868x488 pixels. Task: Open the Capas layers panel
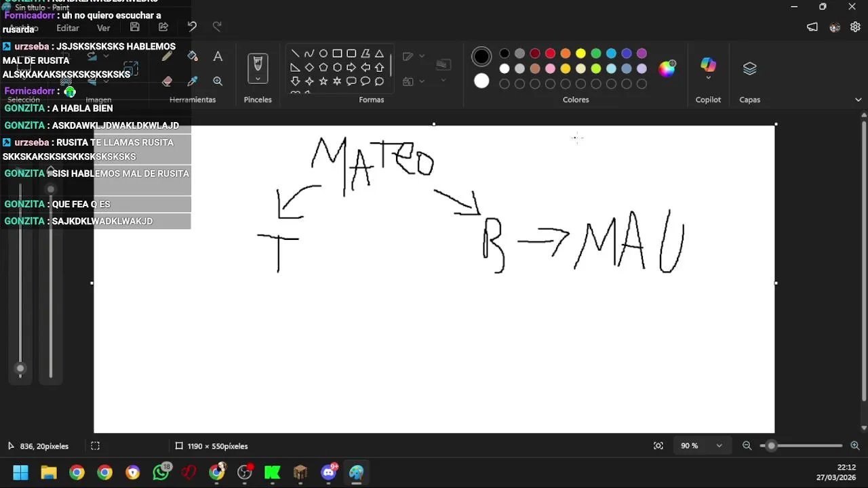pyautogui.click(x=749, y=68)
